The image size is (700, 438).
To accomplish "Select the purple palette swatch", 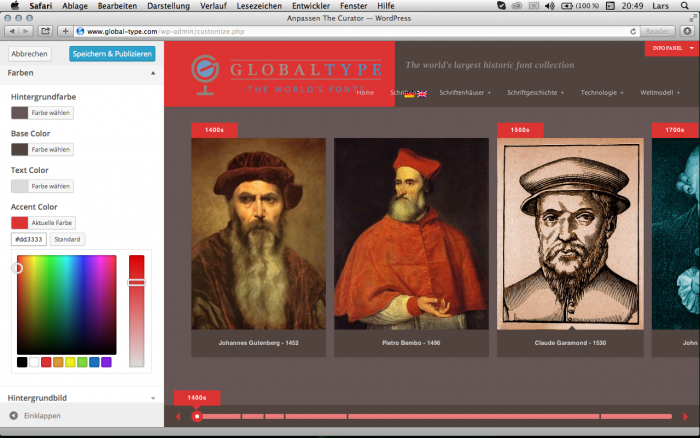I will coord(106,362).
